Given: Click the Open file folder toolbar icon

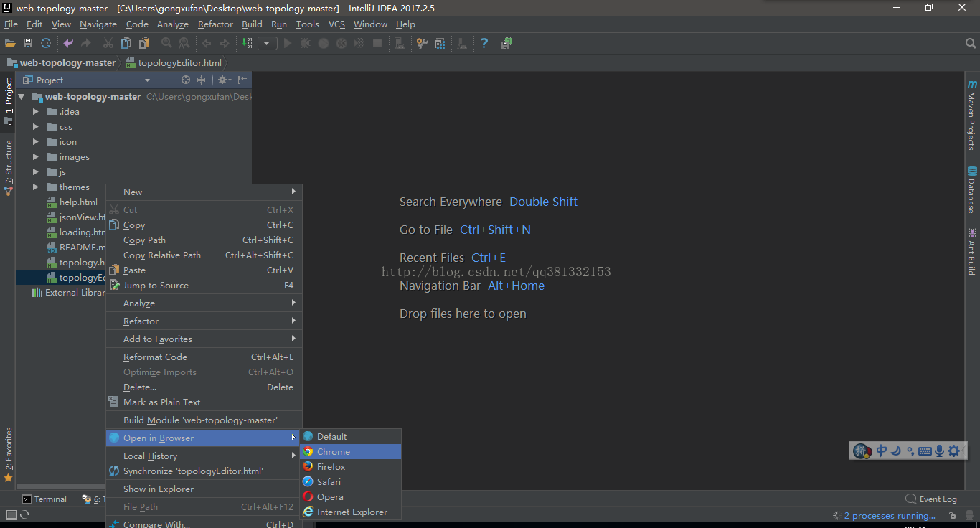Looking at the screenshot, I should (10, 44).
